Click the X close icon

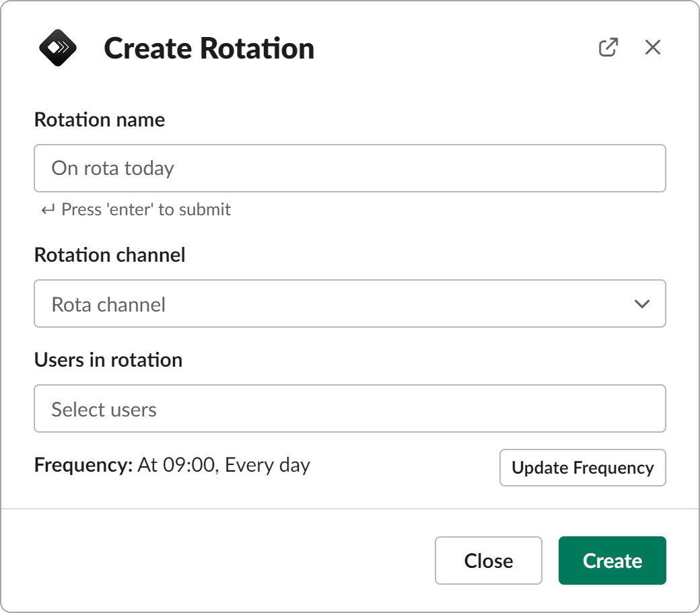652,47
